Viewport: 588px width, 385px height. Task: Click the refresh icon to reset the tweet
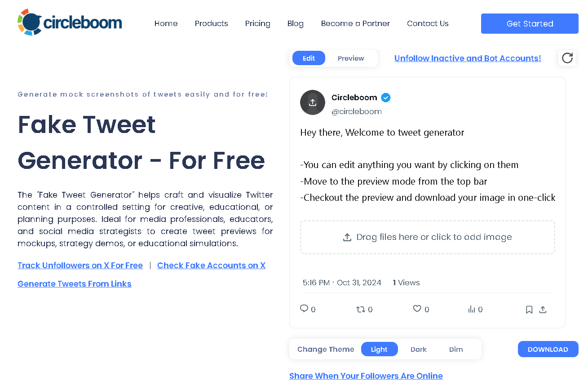click(x=567, y=58)
